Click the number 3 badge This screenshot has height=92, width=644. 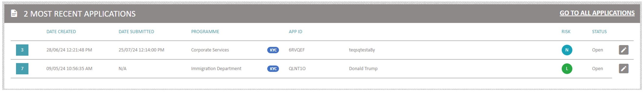point(22,50)
